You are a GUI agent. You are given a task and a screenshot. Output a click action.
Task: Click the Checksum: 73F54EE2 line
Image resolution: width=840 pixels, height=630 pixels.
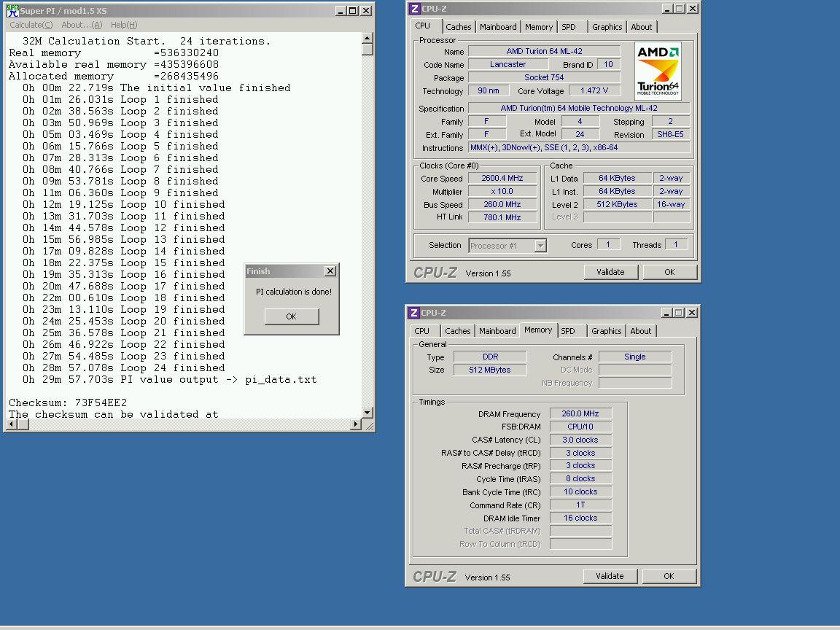click(68, 402)
